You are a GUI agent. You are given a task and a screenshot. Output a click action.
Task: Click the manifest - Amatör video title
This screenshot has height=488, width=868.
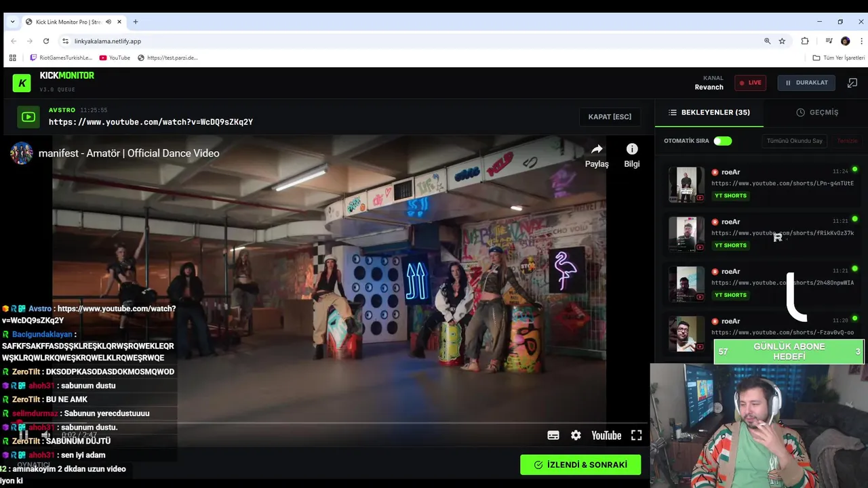pos(129,153)
